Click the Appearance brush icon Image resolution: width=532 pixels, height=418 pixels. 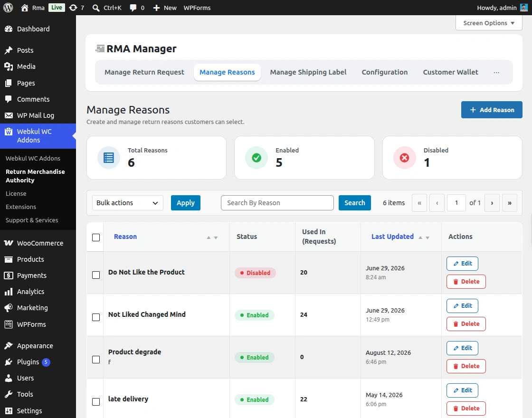coord(9,346)
